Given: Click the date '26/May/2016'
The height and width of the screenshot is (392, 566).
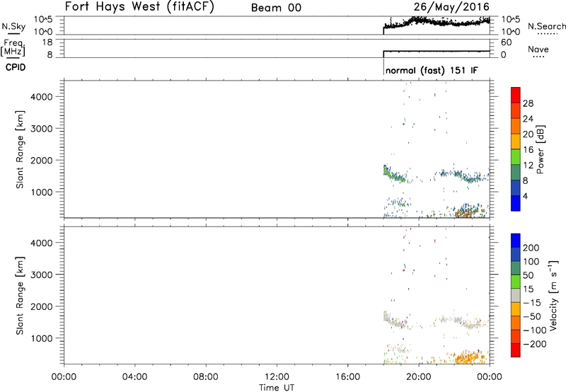Looking at the screenshot, I should (x=451, y=6).
